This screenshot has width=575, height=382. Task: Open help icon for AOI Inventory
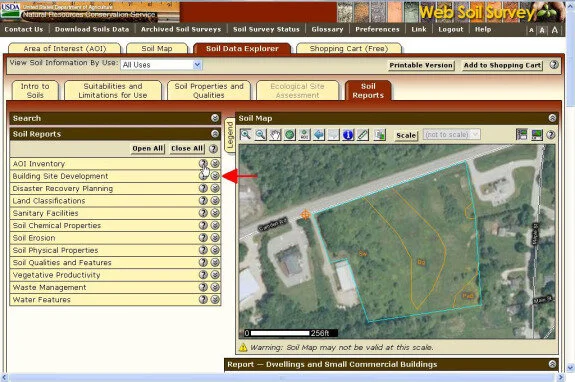click(x=203, y=164)
